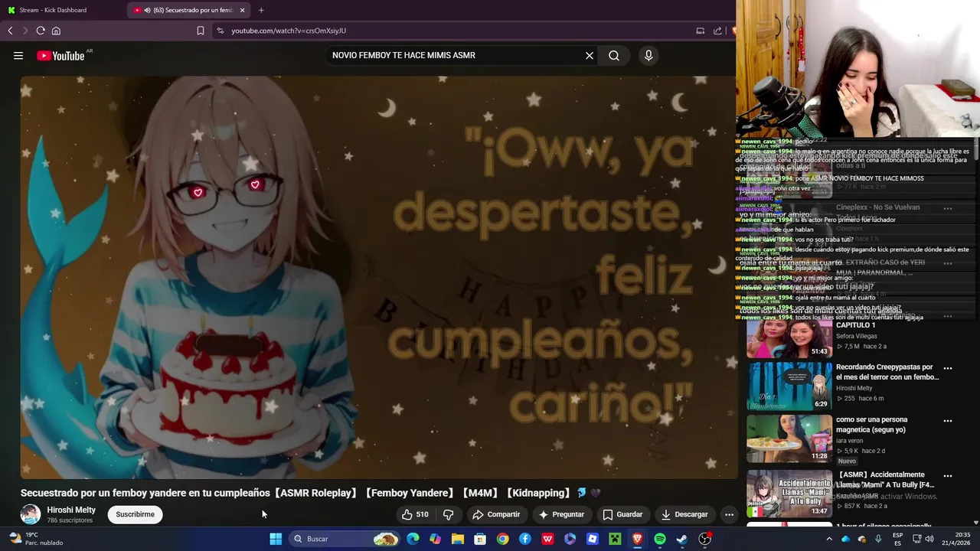Screen dimensions: 980x551
Task: Click the taskbar Buscar search box
Action: 345,539
